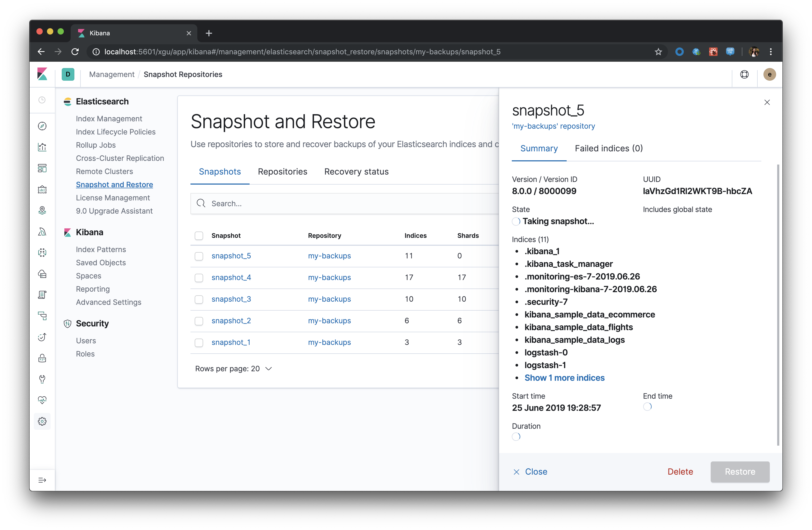The height and width of the screenshot is (530, 812).
Task: Open Maps icon in left sidebar
Action: pyautogui.click(x=42, y=210)
